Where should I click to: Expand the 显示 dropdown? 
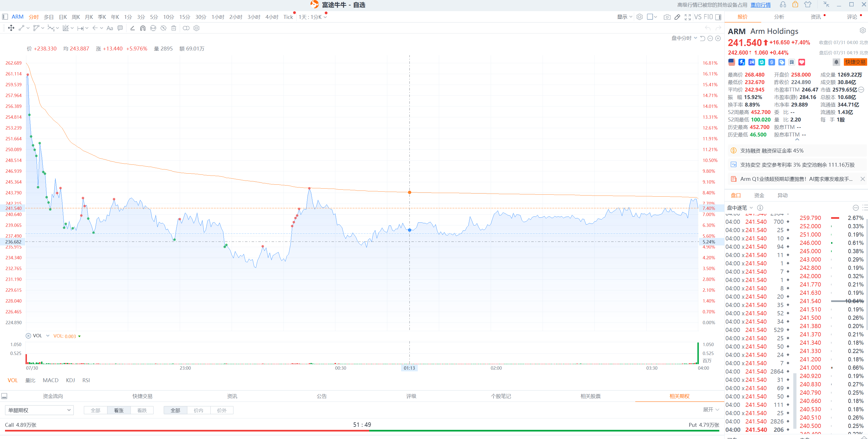pyautogui.click(x=624, y=17)
